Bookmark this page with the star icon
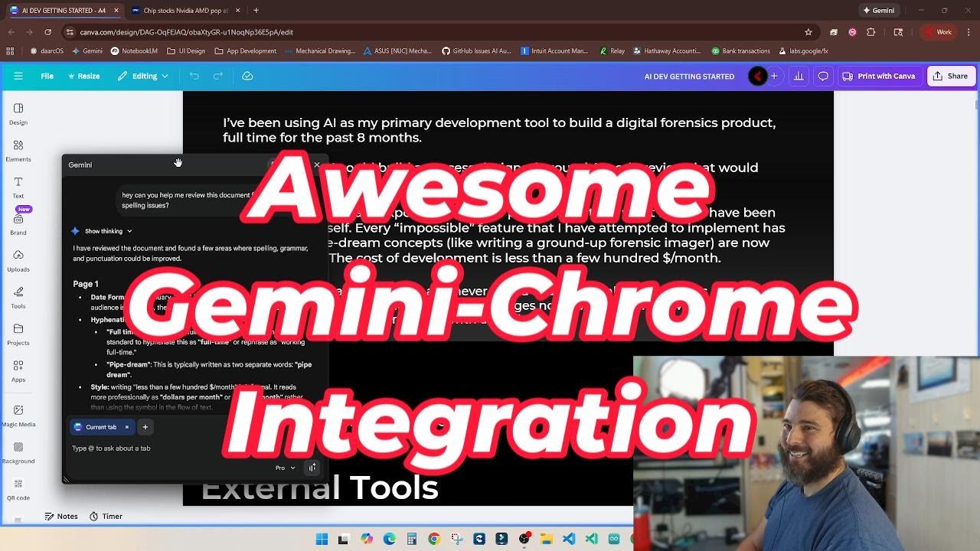Screen dimensions: 980x551 pos(808,32)
